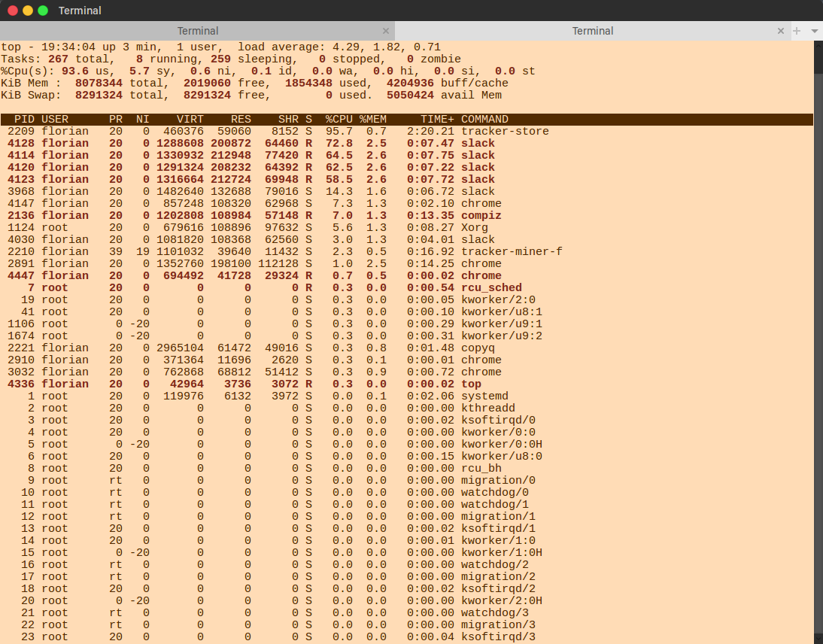Click the copyq process name
823x644 pixels.
point(478,348)
